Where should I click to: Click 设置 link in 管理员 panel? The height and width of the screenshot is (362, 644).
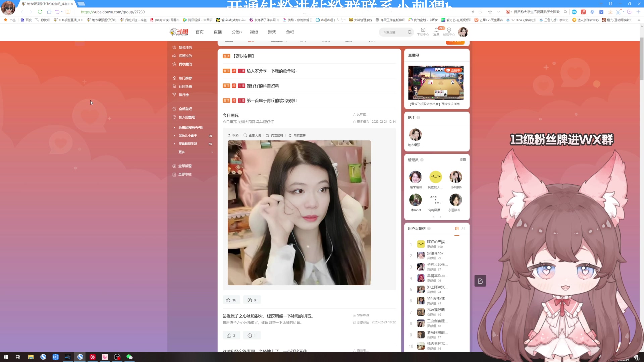click(x=463, y=160)
